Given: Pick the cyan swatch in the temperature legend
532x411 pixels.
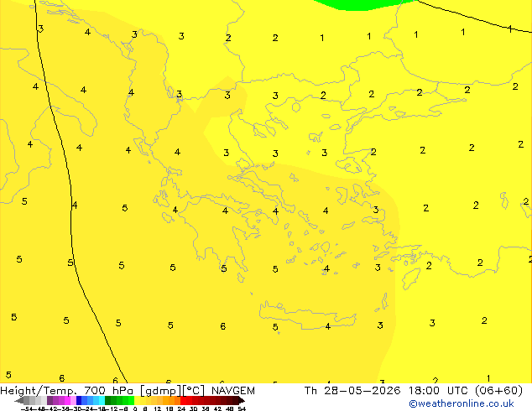Looking at the screenshot, I should point(102,400).
